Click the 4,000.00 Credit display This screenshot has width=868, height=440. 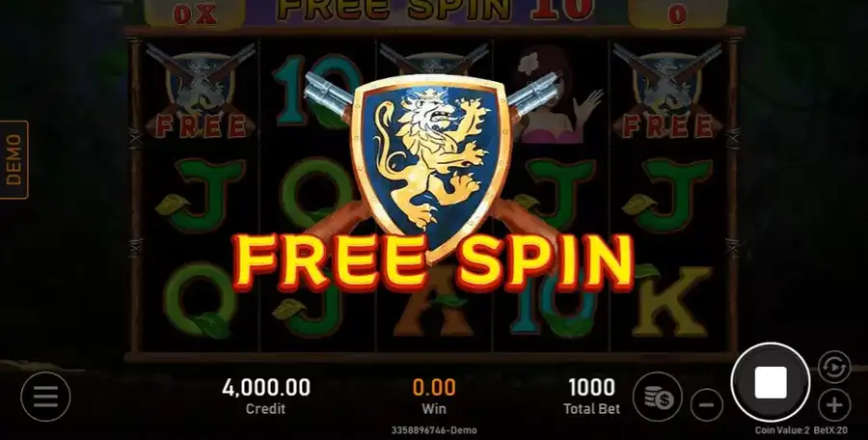coord(266,397)
